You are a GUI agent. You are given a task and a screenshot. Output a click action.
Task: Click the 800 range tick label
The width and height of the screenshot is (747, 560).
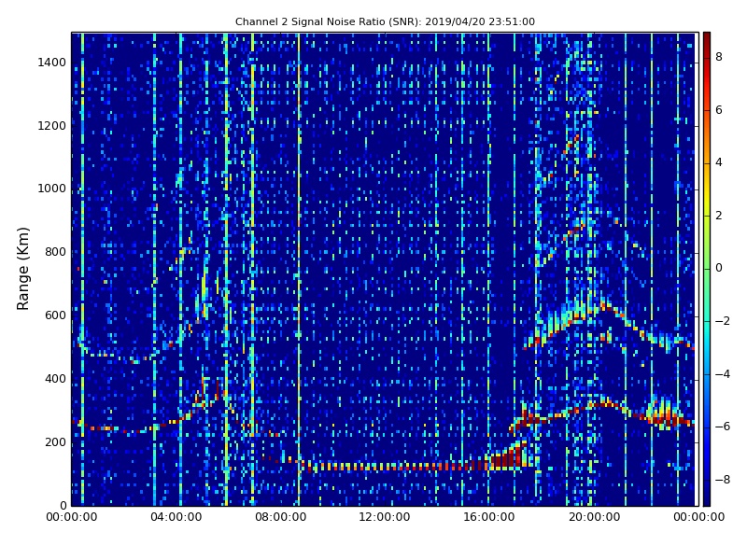[x=55, y=252]
